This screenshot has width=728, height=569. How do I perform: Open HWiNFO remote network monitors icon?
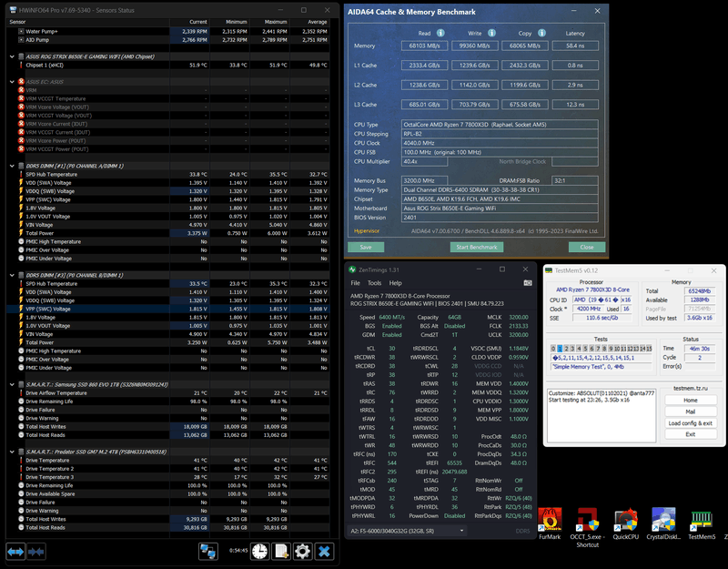click(208, 552)
